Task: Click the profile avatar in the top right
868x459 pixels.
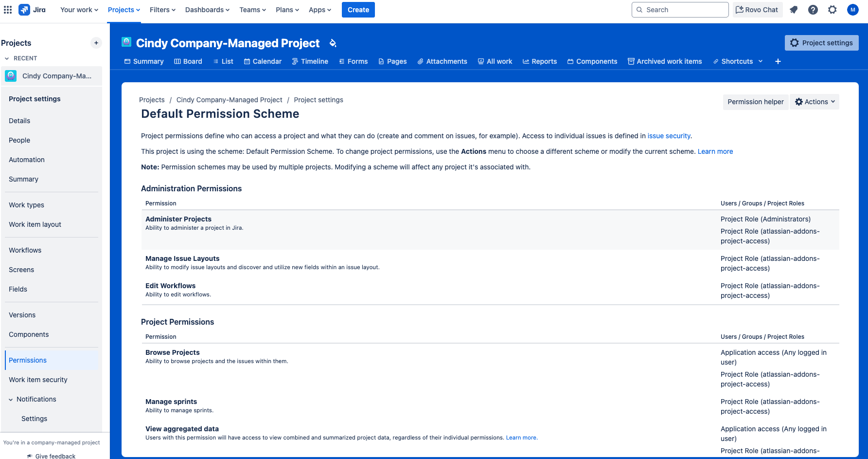Action: [852, 9]
